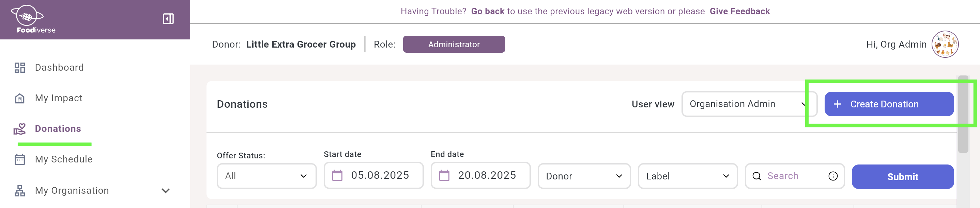Select the Dashboard icon in the sidebar

tap(20, 67)
